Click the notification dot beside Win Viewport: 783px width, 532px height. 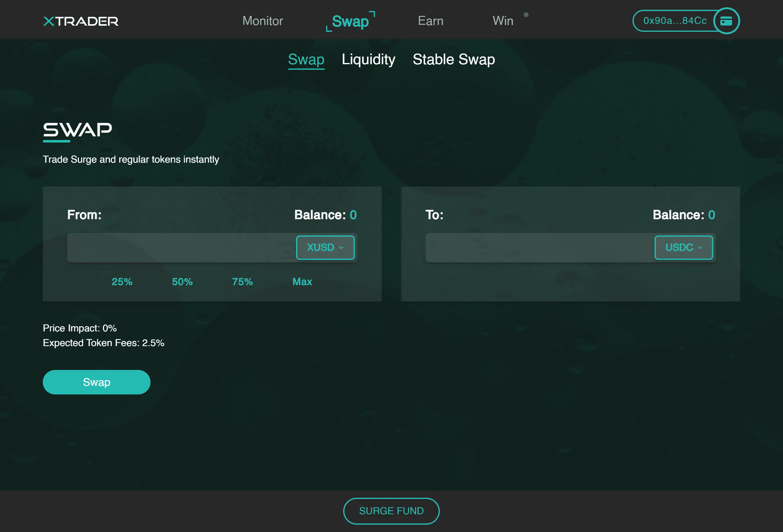tap(526, 14)
